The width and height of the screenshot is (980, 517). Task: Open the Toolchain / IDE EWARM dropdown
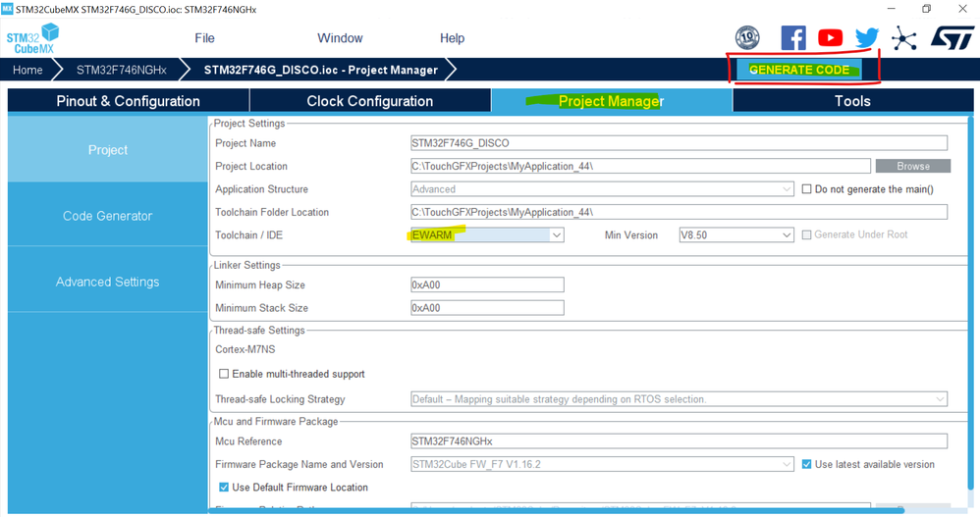487,234
